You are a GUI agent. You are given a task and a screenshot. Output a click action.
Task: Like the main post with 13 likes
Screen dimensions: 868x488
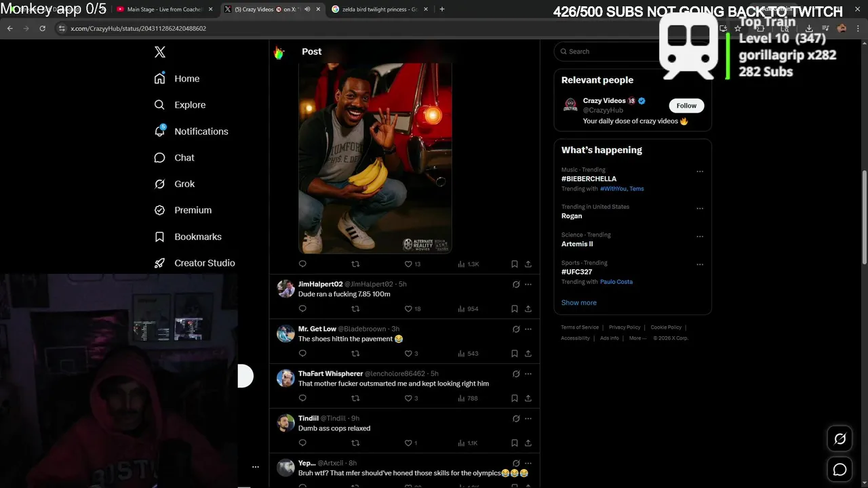tap(412, 264)
